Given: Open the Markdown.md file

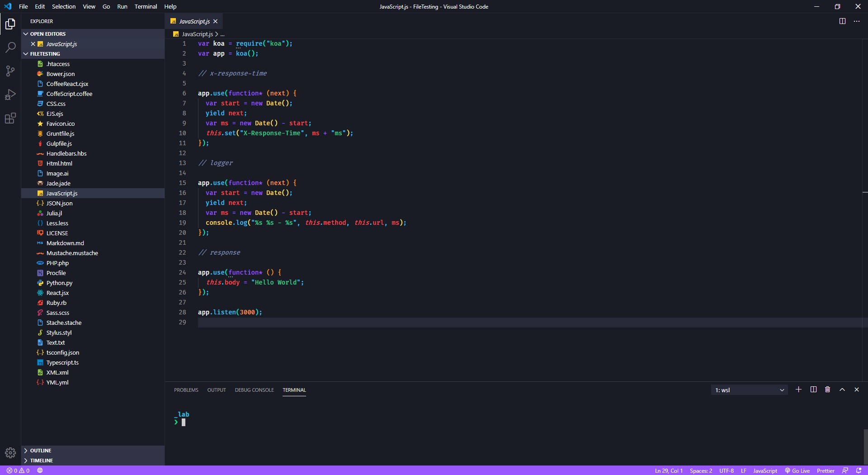Looking at the screenshot, I should pos(93,243).
